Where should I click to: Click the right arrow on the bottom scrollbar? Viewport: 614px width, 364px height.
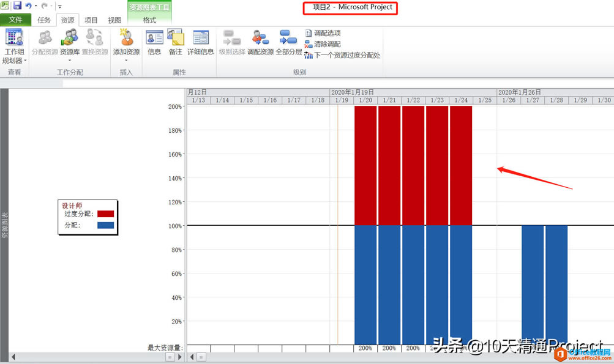(180, 357)
